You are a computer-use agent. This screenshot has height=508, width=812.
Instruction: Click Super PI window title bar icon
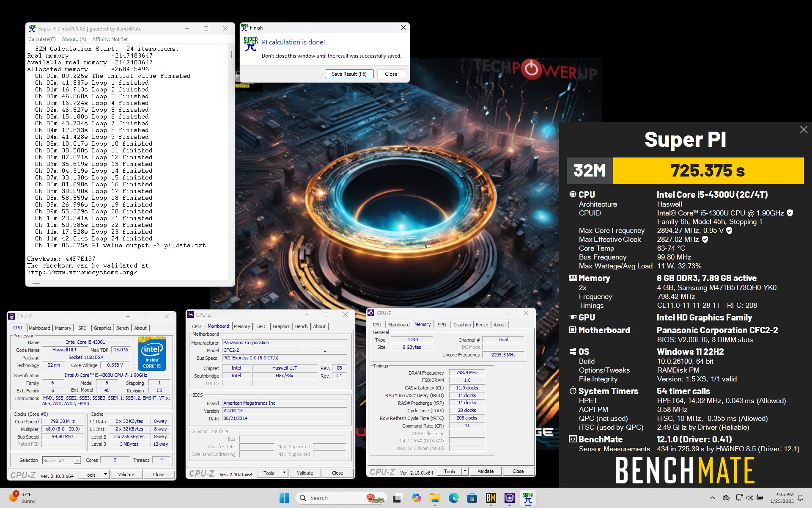pos(32,28)
